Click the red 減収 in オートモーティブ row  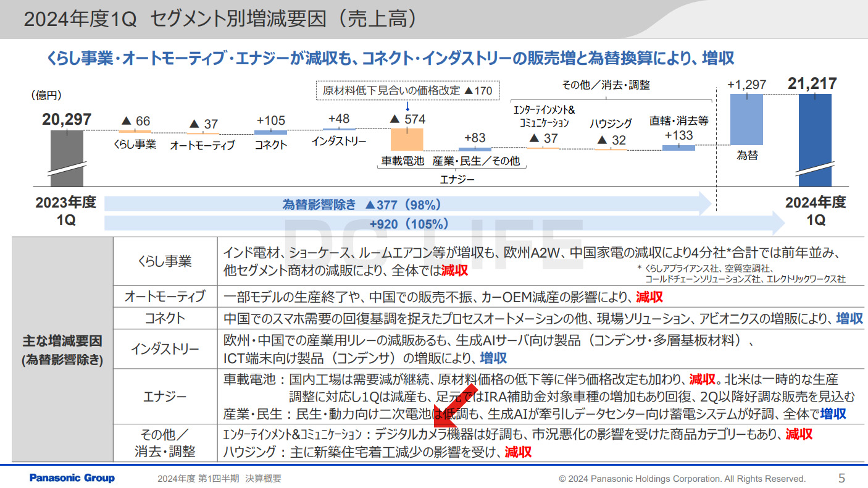[649, 297]
